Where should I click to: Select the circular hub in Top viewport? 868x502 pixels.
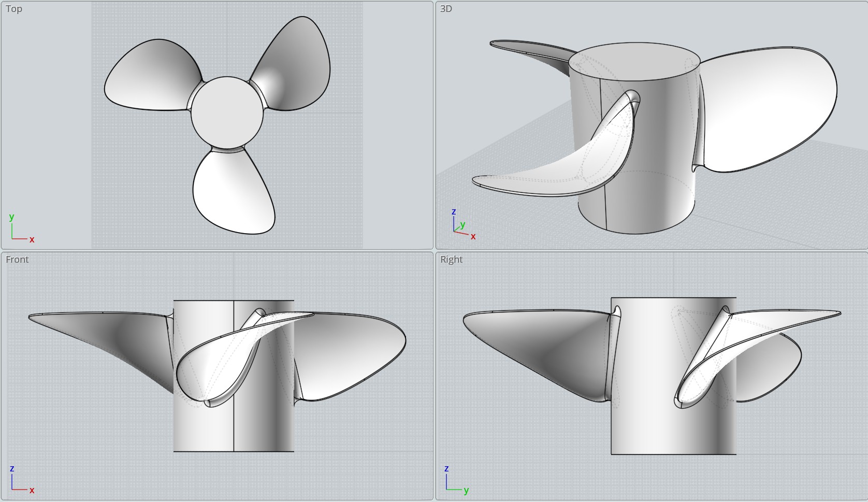(x=227, y=113)
